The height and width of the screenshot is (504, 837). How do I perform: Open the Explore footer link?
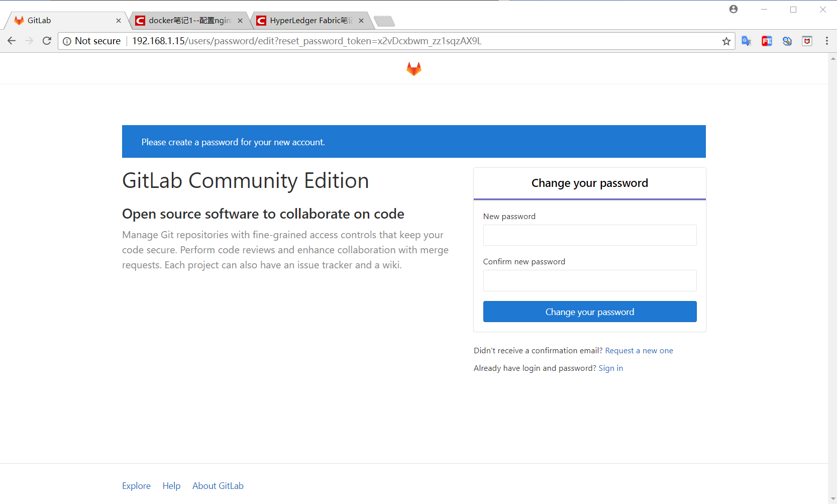(136, 486)
